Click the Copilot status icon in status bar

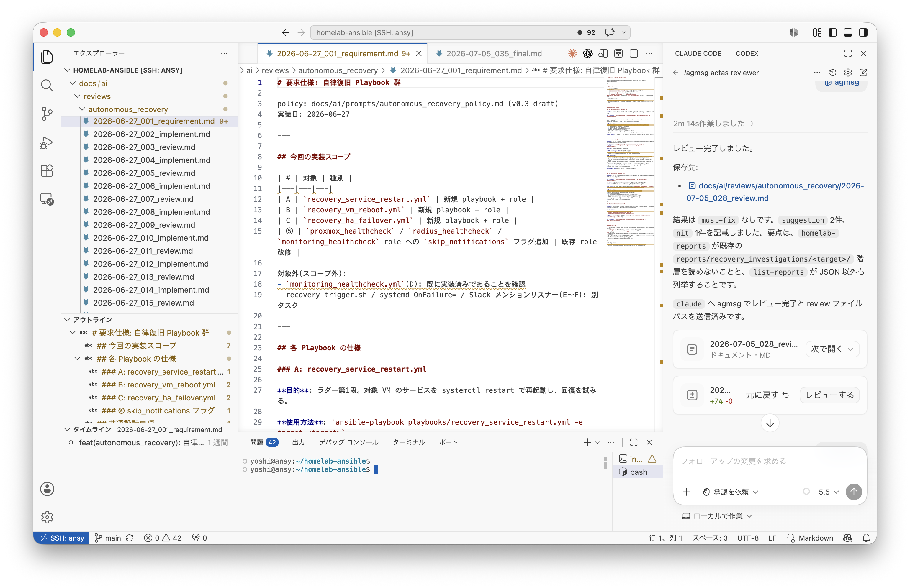[x=847, y=538]
